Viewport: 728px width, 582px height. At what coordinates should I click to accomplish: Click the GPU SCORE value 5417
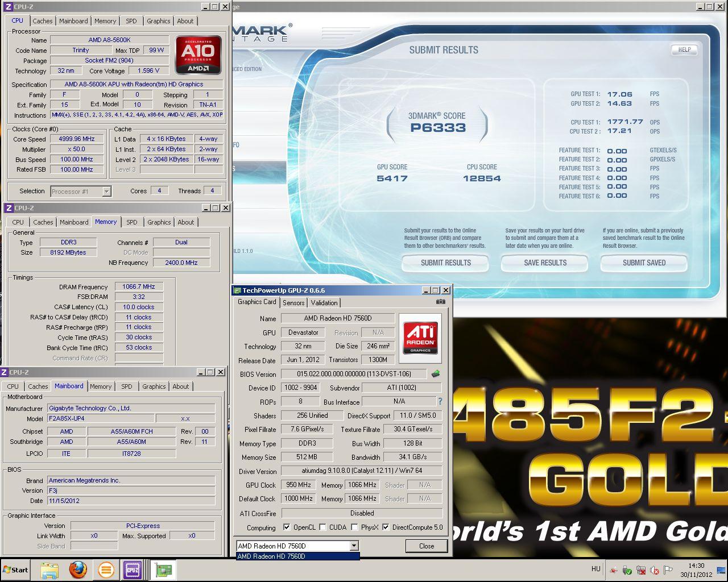point(392,178)
